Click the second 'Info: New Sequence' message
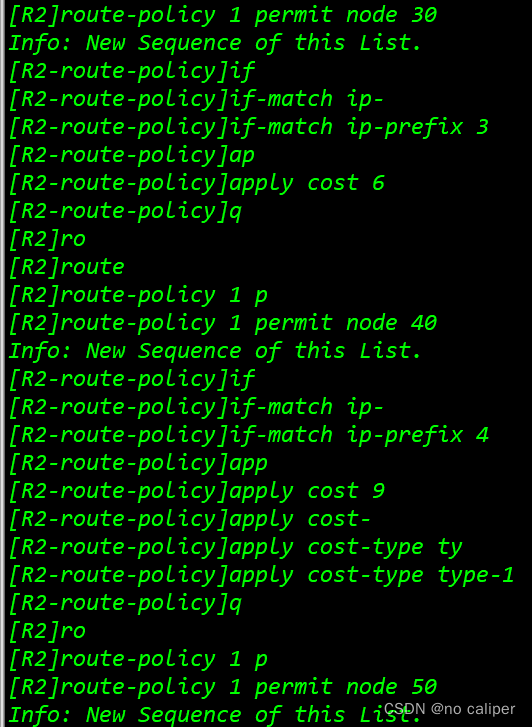Viewport: 532px width, 727px height. (215, 351)
